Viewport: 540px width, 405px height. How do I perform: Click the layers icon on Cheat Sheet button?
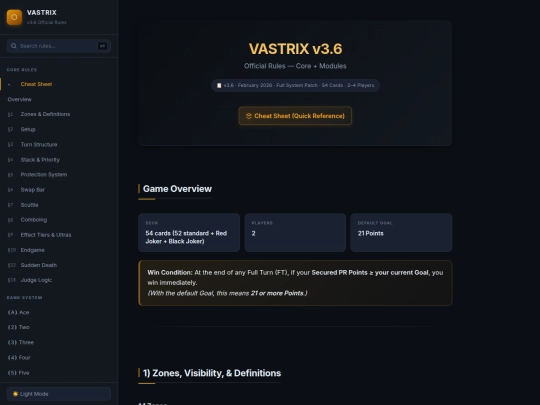pos(249,116)
